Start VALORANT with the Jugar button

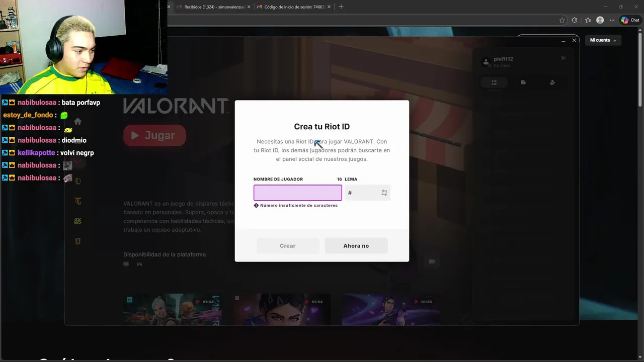click(154, 135)
